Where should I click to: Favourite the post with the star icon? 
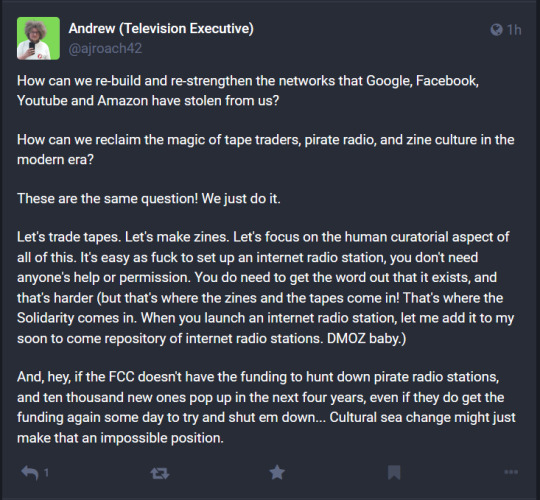coord(277,472)
